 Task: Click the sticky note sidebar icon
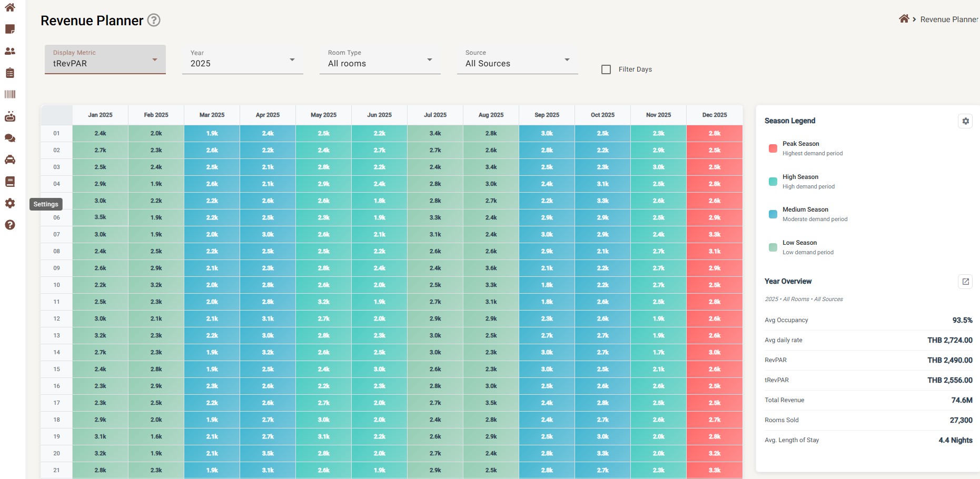tap(10, 29)
